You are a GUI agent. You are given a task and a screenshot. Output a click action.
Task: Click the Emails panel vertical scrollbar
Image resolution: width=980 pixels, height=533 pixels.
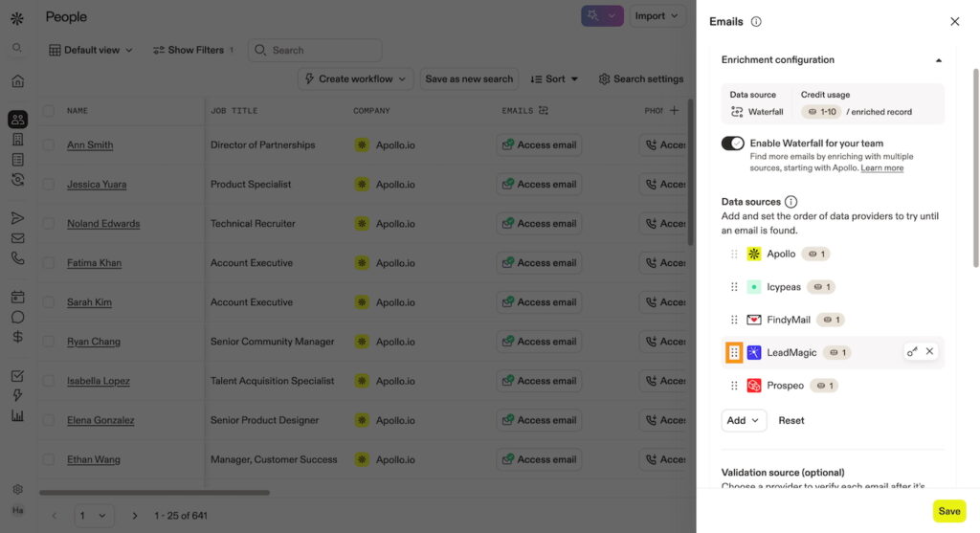coord(975,168)
